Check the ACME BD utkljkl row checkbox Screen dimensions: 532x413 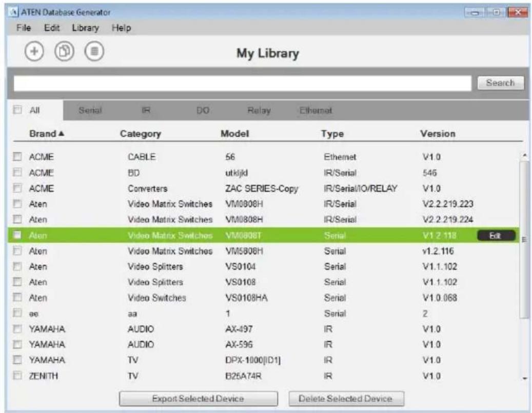coord(17,172)
